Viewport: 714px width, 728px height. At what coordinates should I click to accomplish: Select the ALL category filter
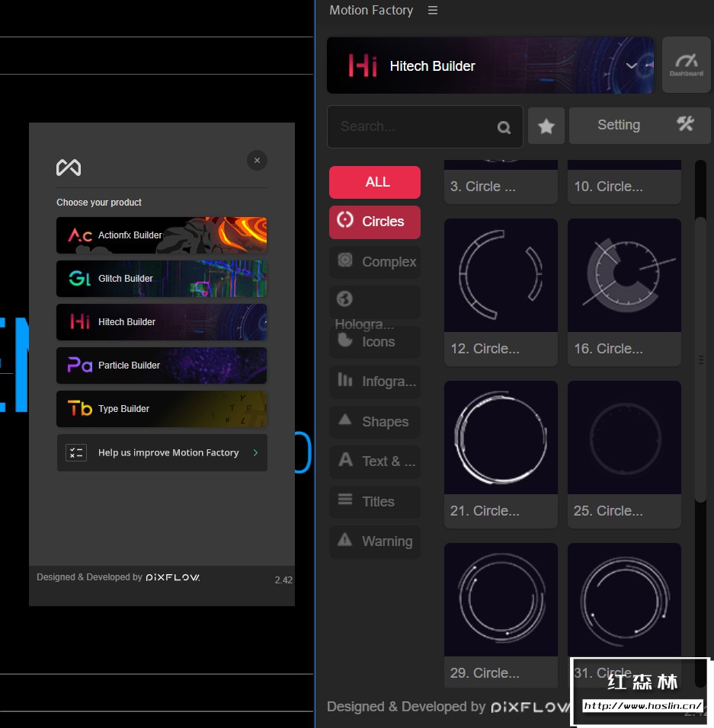click(x=375, y=182)
